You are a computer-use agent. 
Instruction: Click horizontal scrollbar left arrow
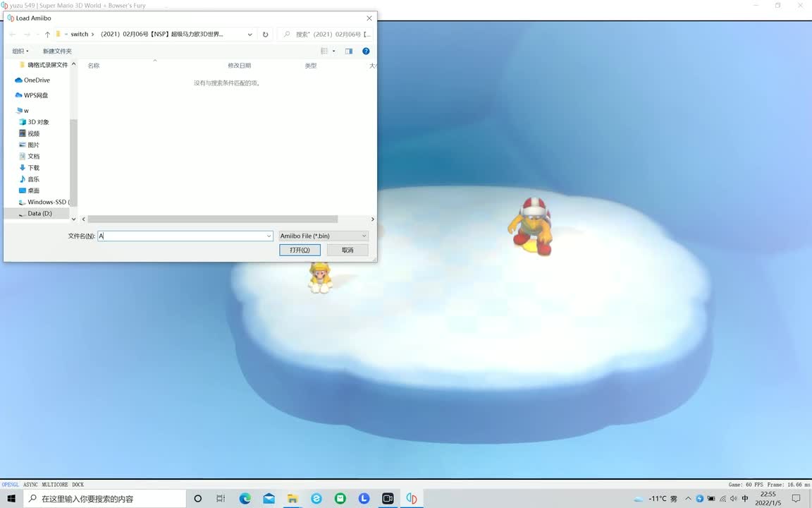click(x=83, y=219)
